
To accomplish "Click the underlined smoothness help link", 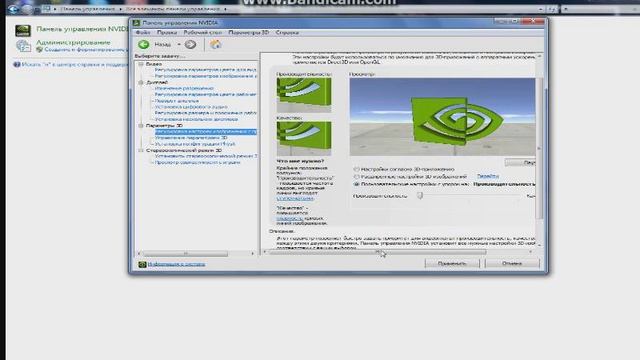I will [289, 218].
